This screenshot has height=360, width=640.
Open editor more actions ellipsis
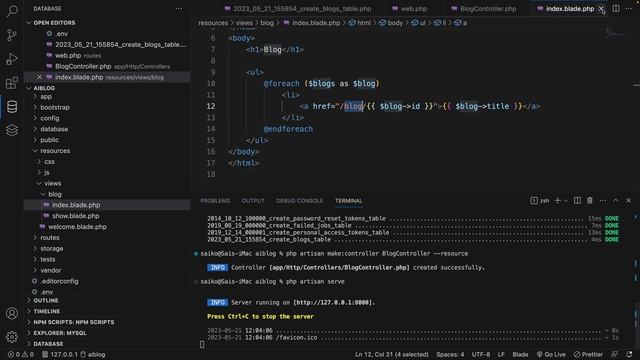tap(629, 9)
